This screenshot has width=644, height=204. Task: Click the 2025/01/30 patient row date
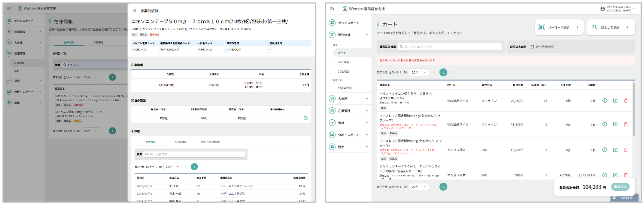point(144,186)
